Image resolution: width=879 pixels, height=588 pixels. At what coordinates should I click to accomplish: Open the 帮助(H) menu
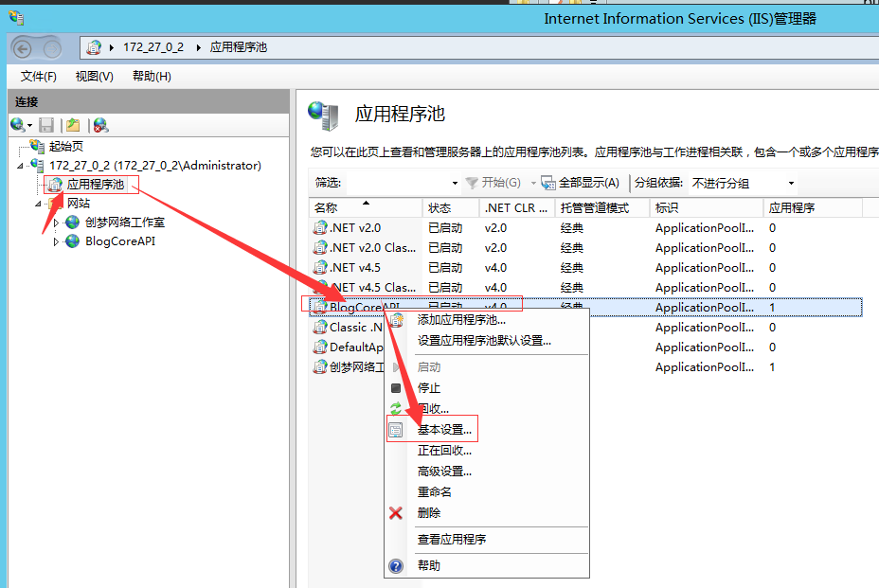point(152,77)
